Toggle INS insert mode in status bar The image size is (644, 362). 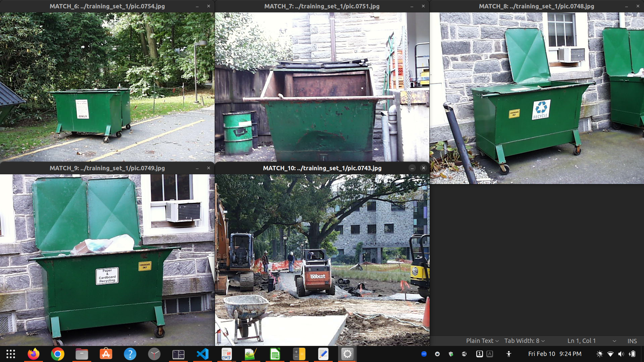[x=632, y=341]
